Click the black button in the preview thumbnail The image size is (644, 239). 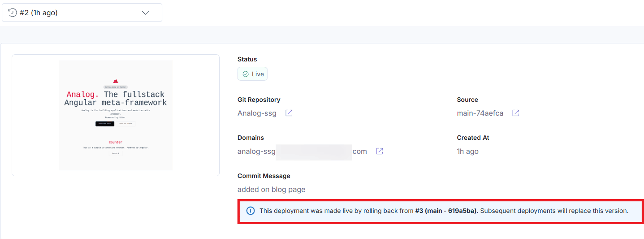point(105,124)
